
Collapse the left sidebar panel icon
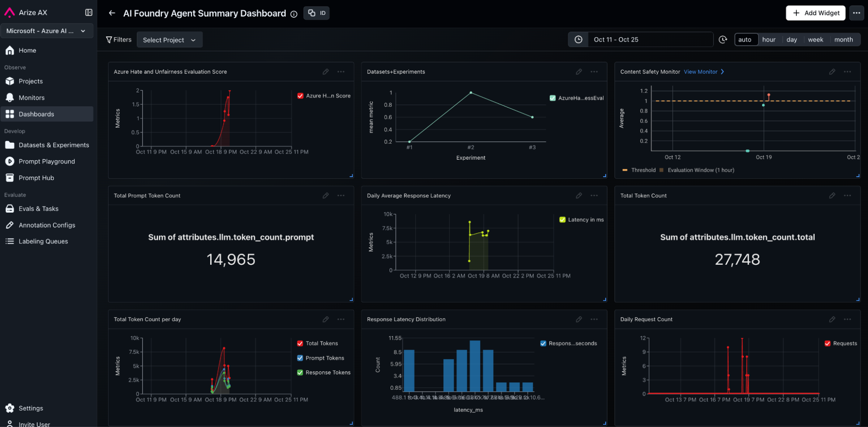click(x=89, y=13)
